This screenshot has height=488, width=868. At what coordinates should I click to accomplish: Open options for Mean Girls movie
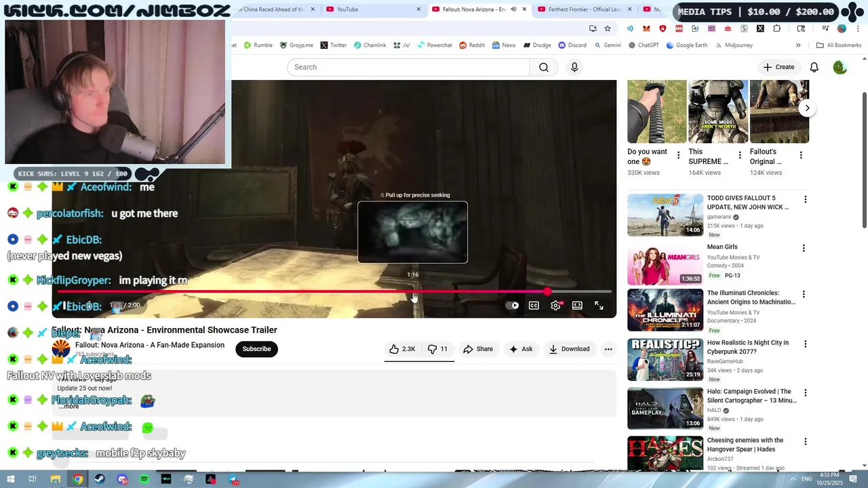(804, 249)
